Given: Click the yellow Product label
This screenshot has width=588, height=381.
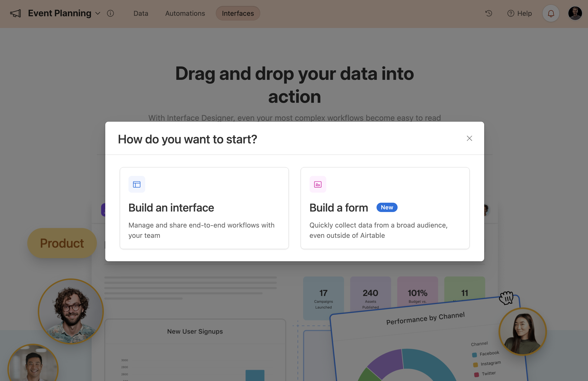Looking at the screenshot, I should 62,243.
